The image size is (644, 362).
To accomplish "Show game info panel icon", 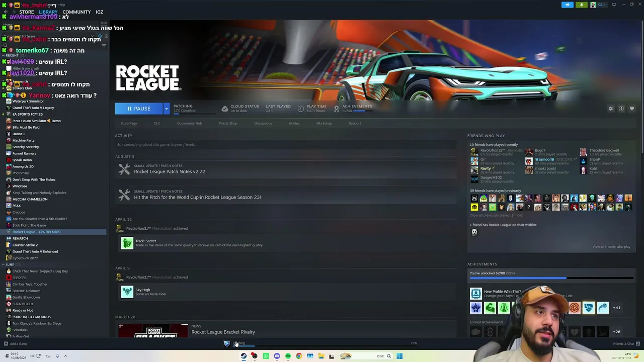I will pos(621,109).
